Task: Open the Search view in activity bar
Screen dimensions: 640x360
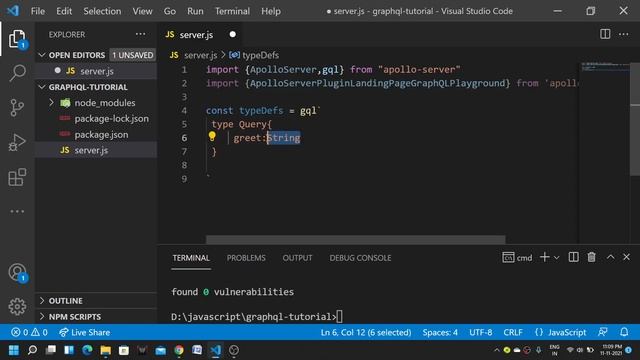Action: [x=17, y=73]
